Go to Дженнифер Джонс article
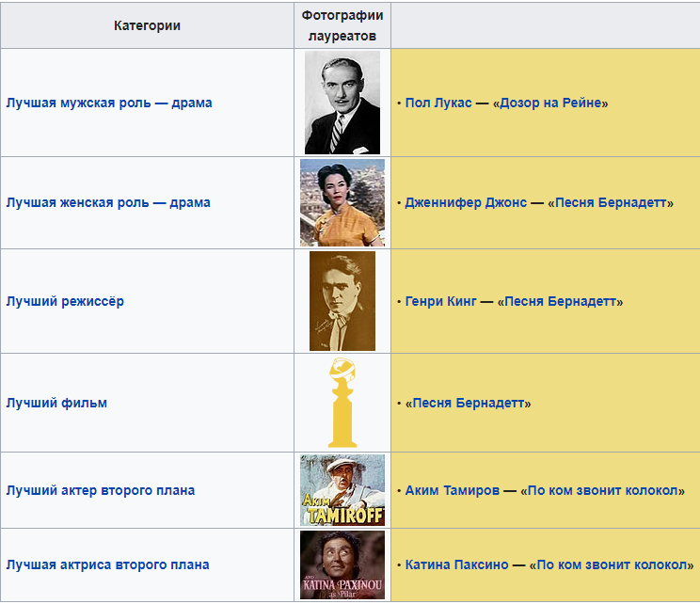 [466, 202]
